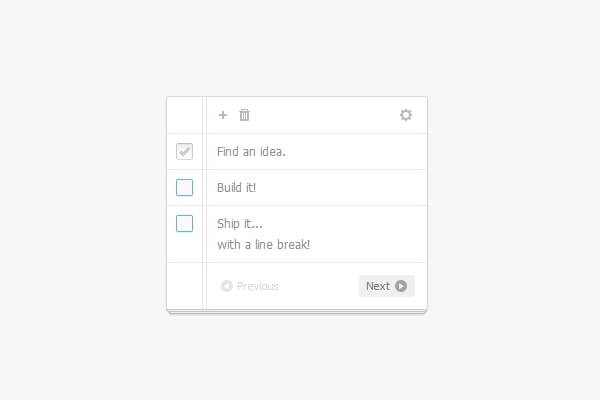Click the blank footer space between Previous and Next
Screen dimensions: 600x400
tap(318, 286)
